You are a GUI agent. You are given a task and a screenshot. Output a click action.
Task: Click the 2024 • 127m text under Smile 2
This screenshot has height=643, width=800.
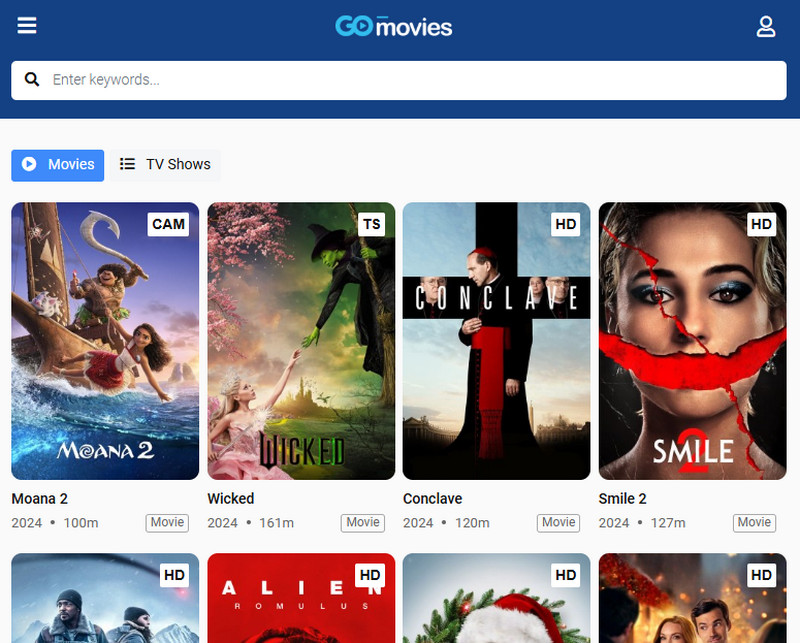(642, 523)
